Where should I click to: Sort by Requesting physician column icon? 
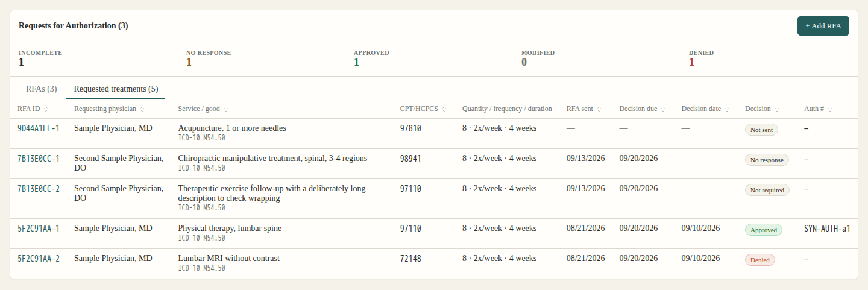pos(142,109)
